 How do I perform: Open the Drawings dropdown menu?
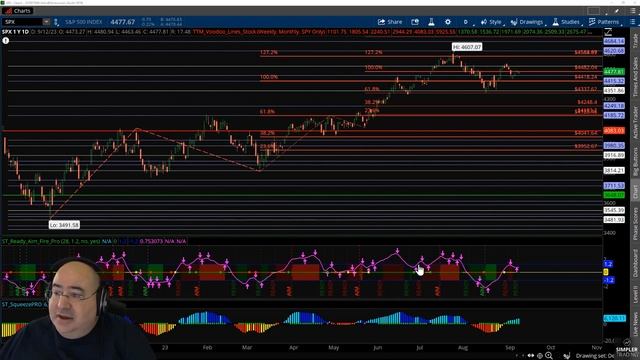[527, 22]
